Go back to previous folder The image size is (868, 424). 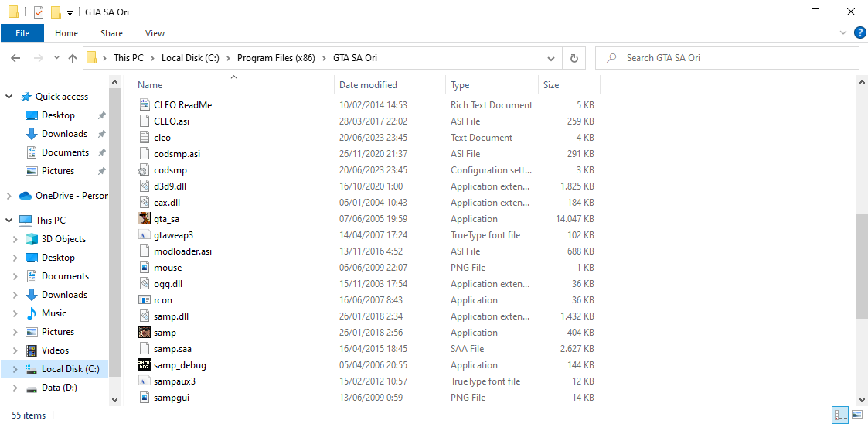(15, 57)
